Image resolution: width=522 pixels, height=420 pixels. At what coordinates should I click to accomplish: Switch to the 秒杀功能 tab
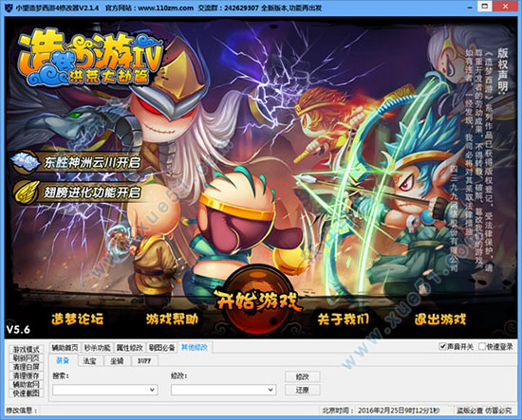point(97,348)
